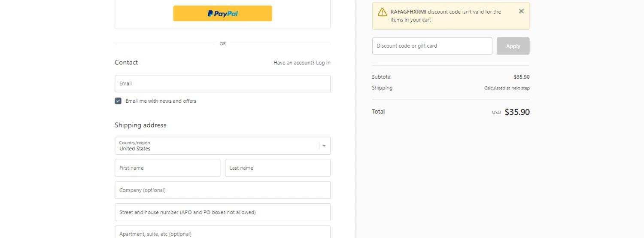Click the Shipping address heading
The width and height of the screenshot is (644, 238).
140,125
